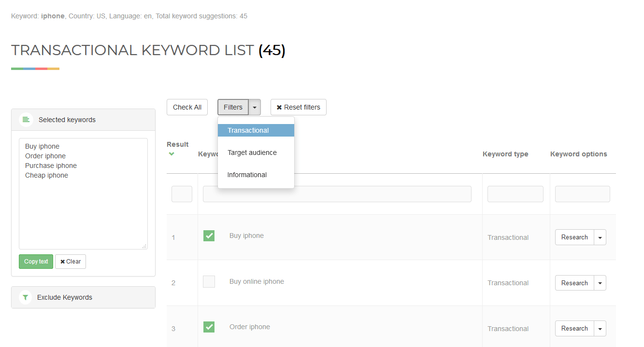
Task: Click the sort arrow under Result column
Action: [172, 154]
